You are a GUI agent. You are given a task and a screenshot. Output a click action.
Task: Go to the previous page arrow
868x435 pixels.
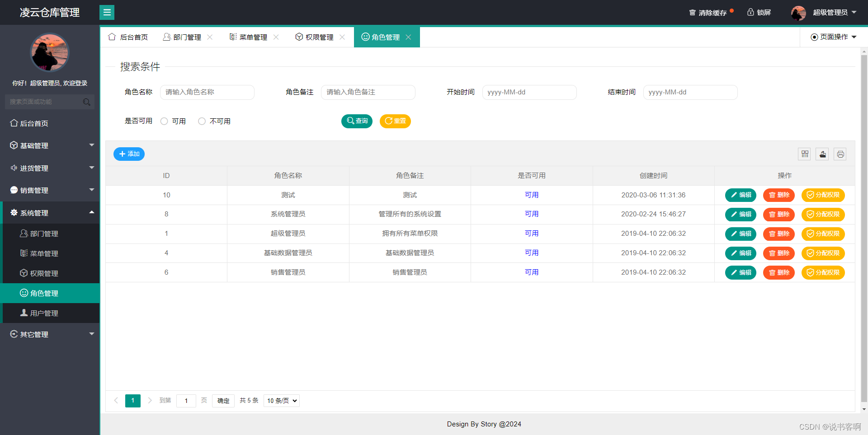(x=116, y=401)
